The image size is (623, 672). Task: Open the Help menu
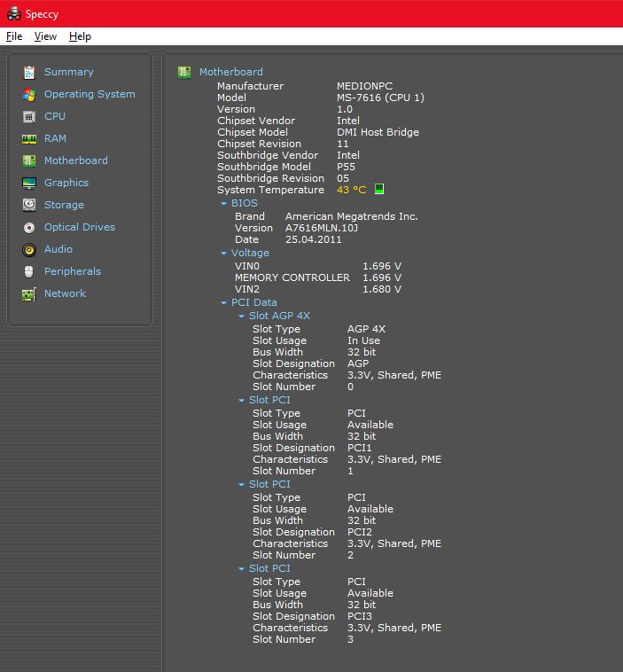click(80, 36)
